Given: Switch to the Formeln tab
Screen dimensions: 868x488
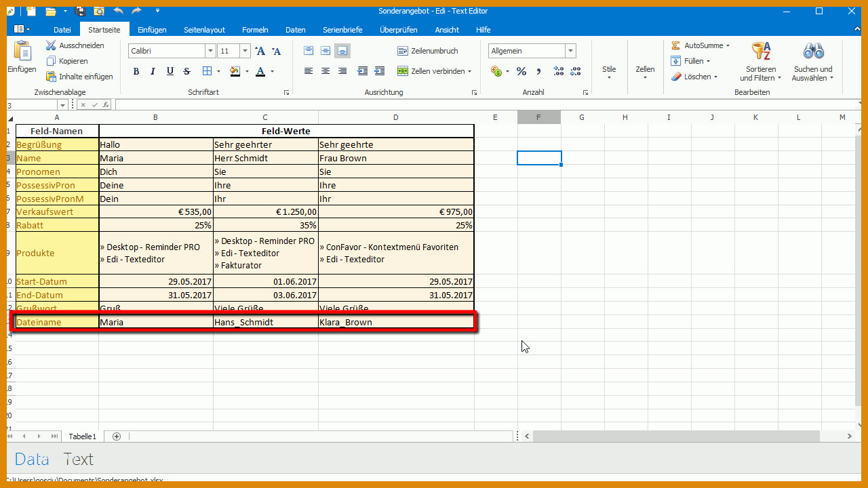Looking at the screenshot, I should [x=255, y=30].
